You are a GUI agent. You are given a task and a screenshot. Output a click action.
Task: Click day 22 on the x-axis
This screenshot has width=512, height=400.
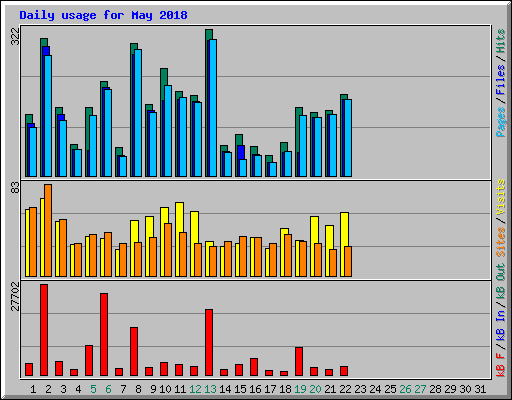click(x=345, y=389)
